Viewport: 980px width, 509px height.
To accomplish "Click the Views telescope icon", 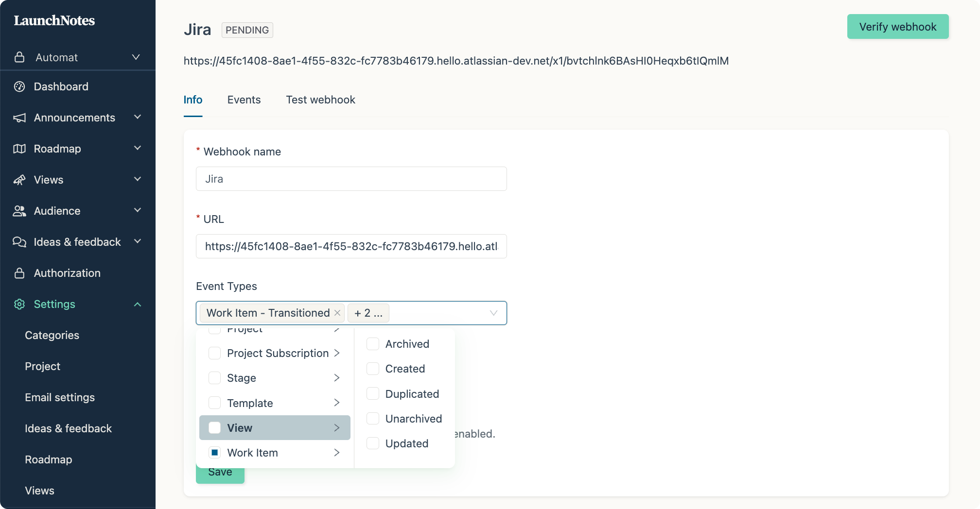I will point(19,180).
